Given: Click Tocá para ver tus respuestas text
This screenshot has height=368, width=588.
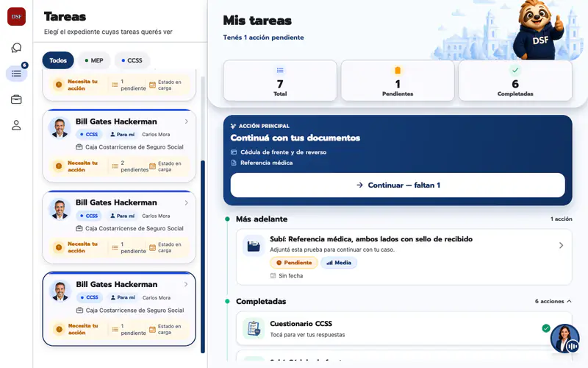Looking at the screenshot, I should (307, 335).
